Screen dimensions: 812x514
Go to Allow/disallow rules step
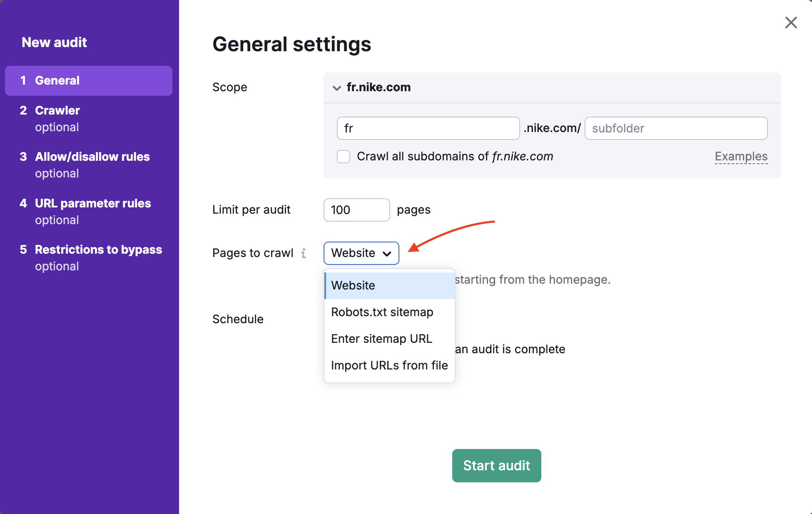click(92, 157)
